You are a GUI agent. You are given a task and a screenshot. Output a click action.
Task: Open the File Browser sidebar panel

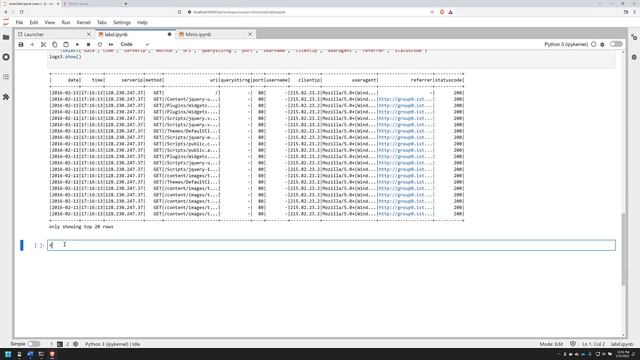[6, 37]
